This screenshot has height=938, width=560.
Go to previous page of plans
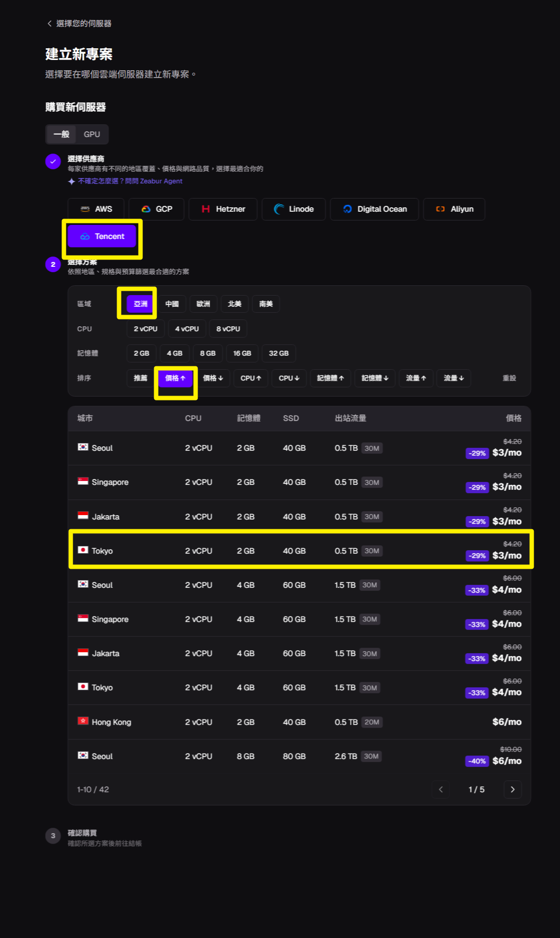coord(440,789)
